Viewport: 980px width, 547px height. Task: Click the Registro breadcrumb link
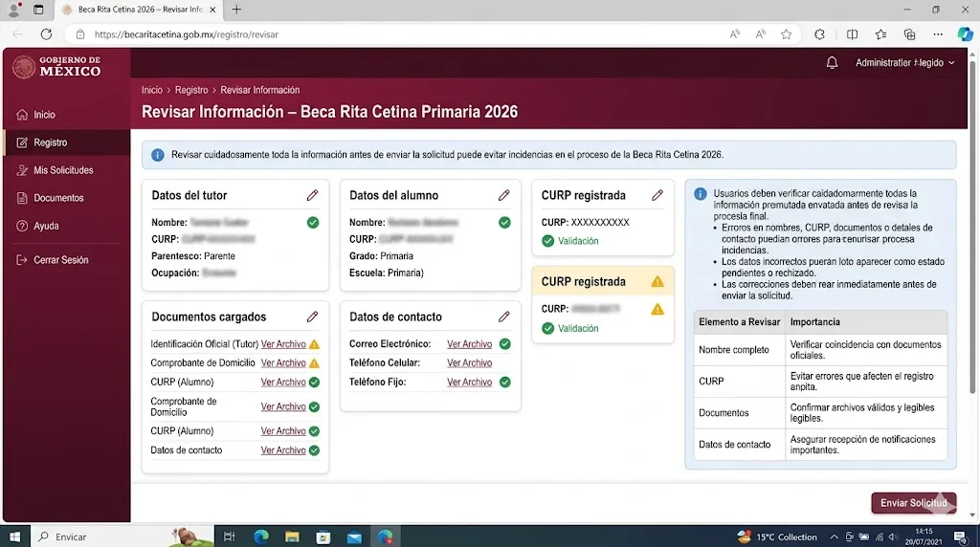pyautogui.click(x=191, y=90)
